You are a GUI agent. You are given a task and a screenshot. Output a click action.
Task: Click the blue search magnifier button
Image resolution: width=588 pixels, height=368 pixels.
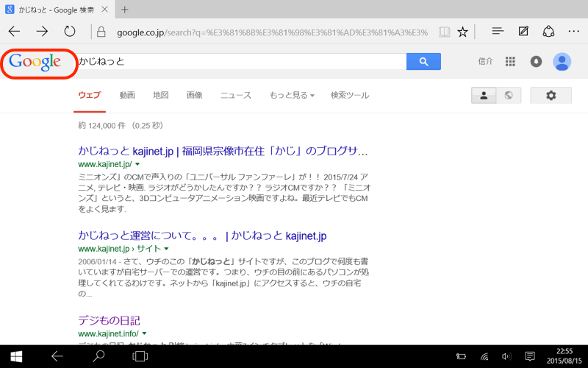pos(423,62)
